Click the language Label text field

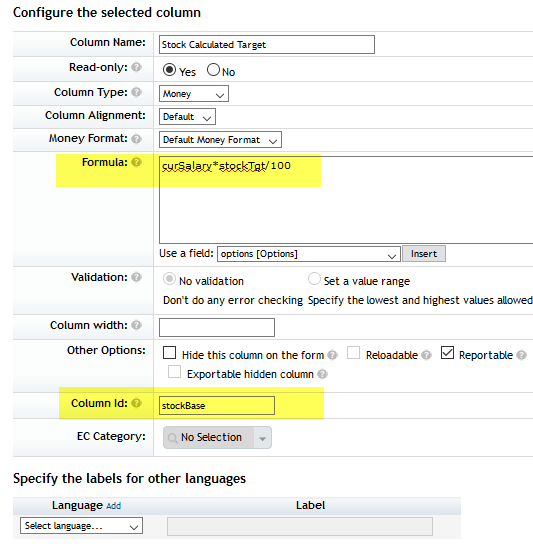(300, 526)
